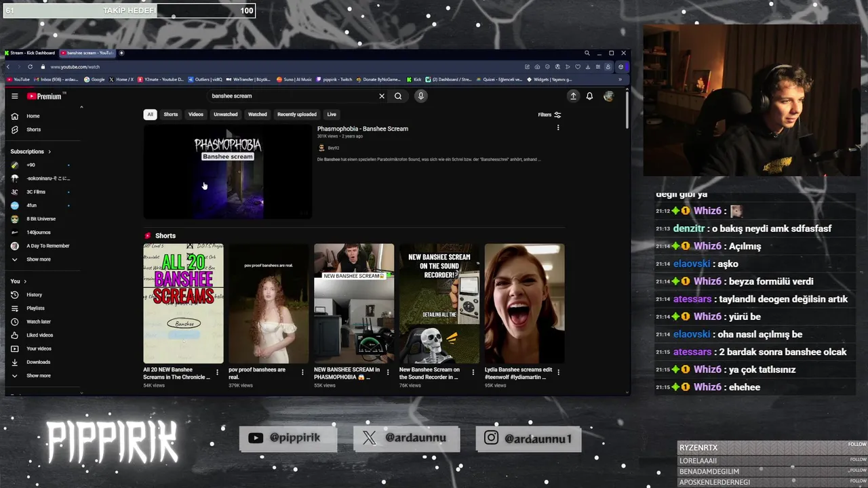868x488 pixels.
Task: Open more options for Phasmophobia video
Action: click(558, 128)
